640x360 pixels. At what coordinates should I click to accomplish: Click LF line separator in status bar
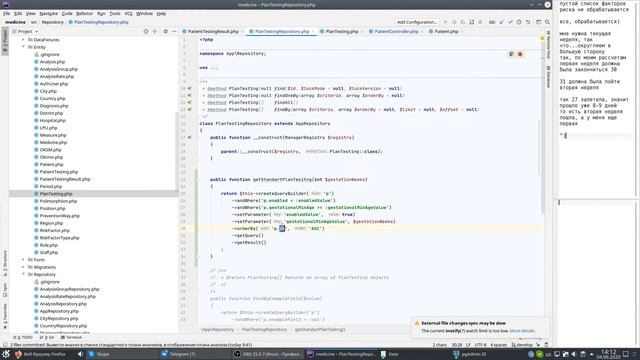[x=468, y=345]
